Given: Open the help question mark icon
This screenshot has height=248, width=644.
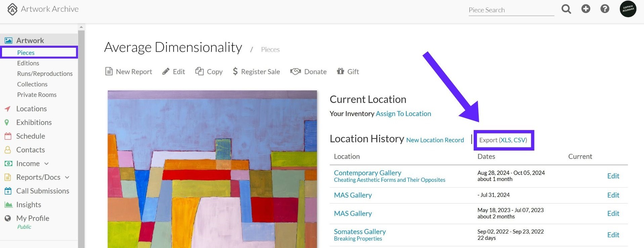Looking at the screenshot, I should coord(605,9).
